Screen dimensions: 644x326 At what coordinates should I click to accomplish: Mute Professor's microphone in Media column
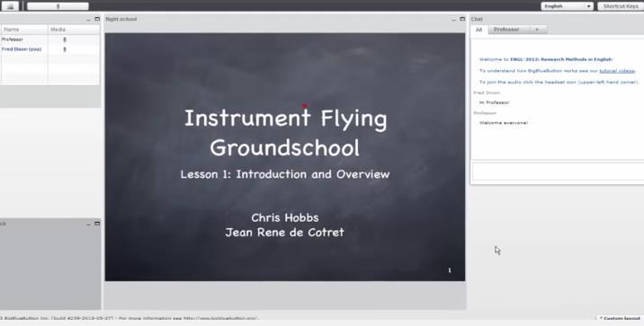pos(65,40)
